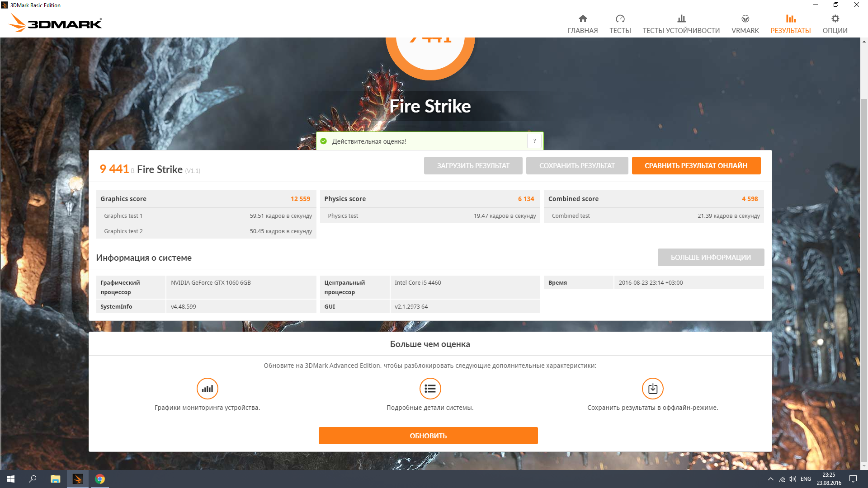Click the orange ОБНОВИТЬ upgrade button
The width and height of the screenshot is (868, 488).
tap(428, 436)
